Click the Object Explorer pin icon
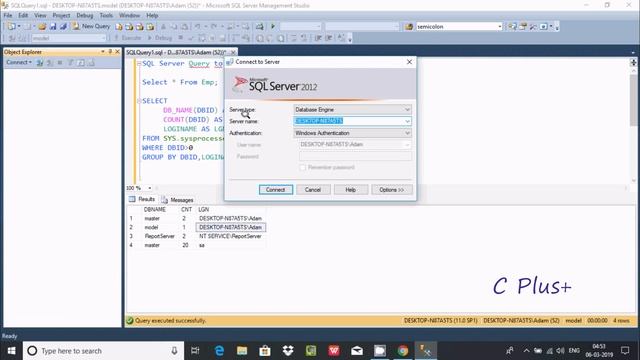The height and width of the screenshot is (360, 640). 110,52
